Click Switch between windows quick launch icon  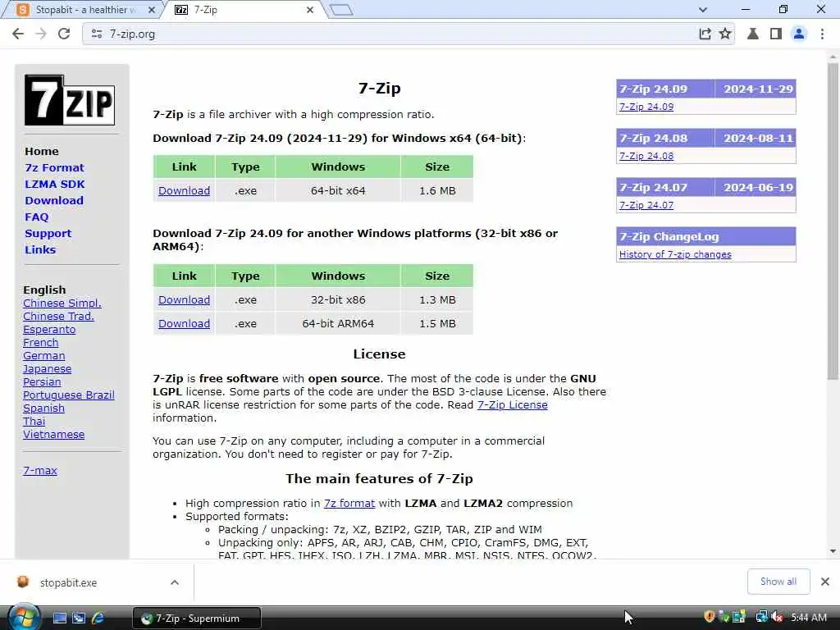pos(79,619)
